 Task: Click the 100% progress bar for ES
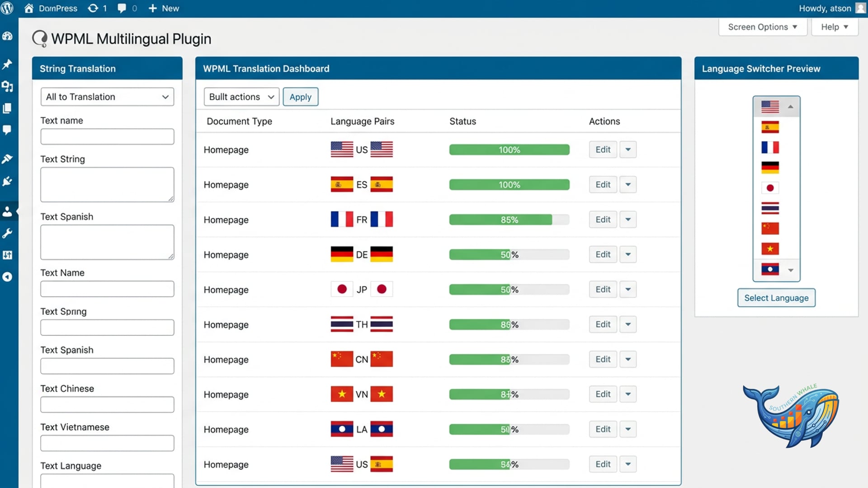point(509,184)
